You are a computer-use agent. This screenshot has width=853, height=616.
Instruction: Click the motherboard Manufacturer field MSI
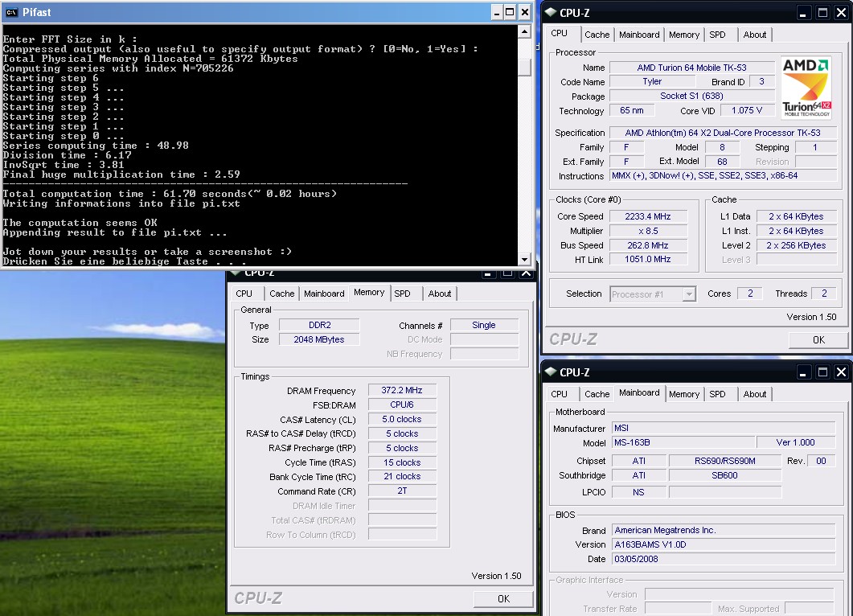tap(724, 429)
